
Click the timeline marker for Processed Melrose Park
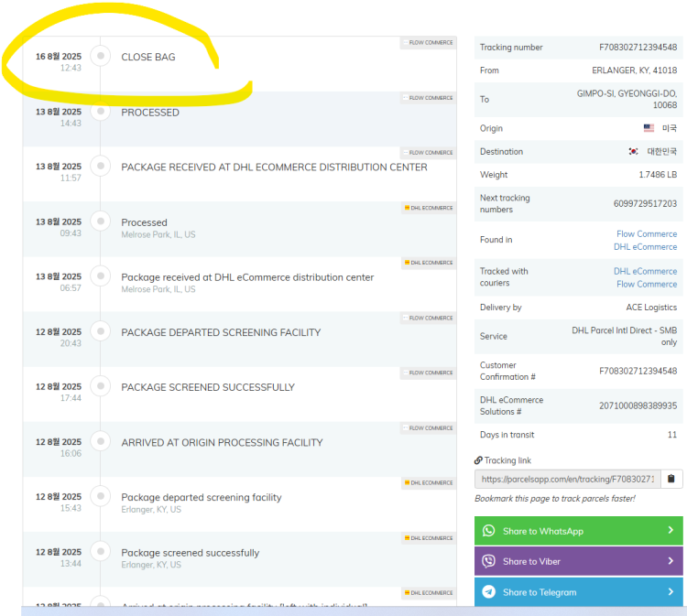coord(101,222)
